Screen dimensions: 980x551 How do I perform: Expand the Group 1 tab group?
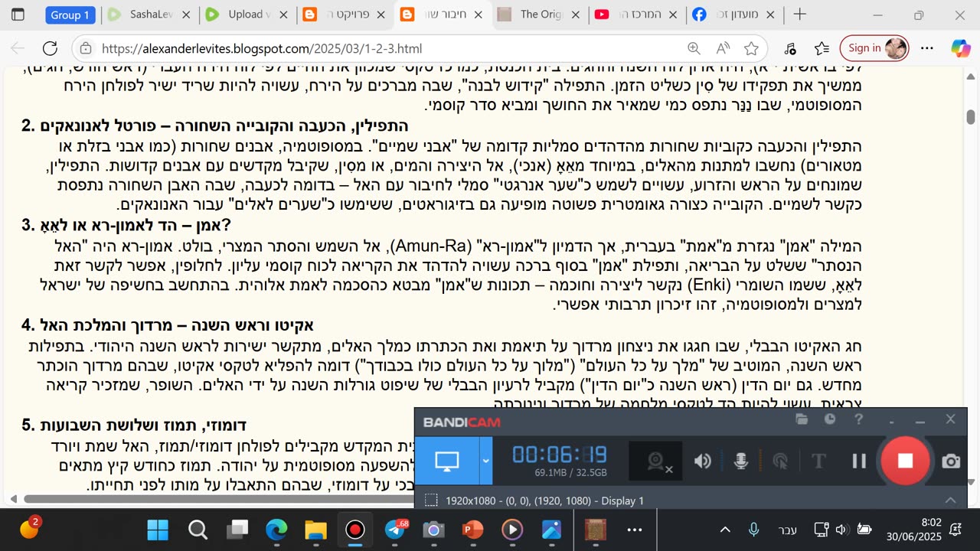coord(70,15)
